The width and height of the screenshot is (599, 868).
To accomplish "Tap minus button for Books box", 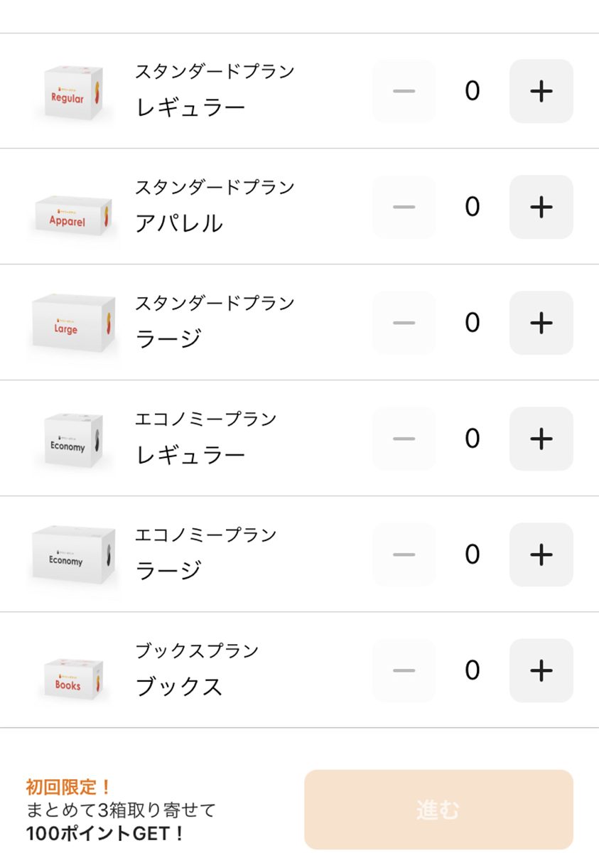I will pyautogui.click(x=404, y=670).
